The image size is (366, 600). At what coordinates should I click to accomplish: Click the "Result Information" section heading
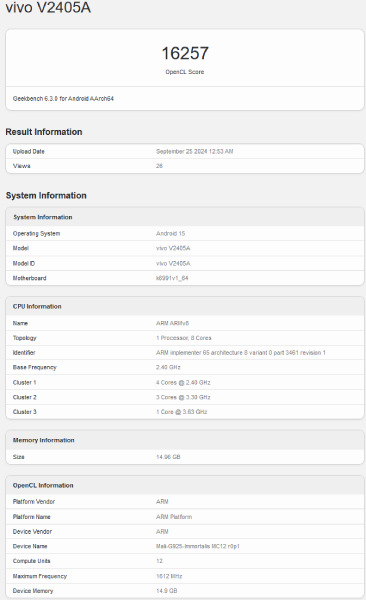44,132
